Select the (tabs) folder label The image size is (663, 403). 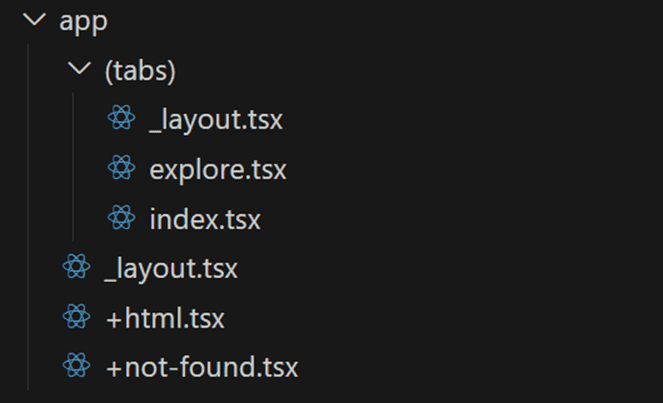(x=140, y=70)
